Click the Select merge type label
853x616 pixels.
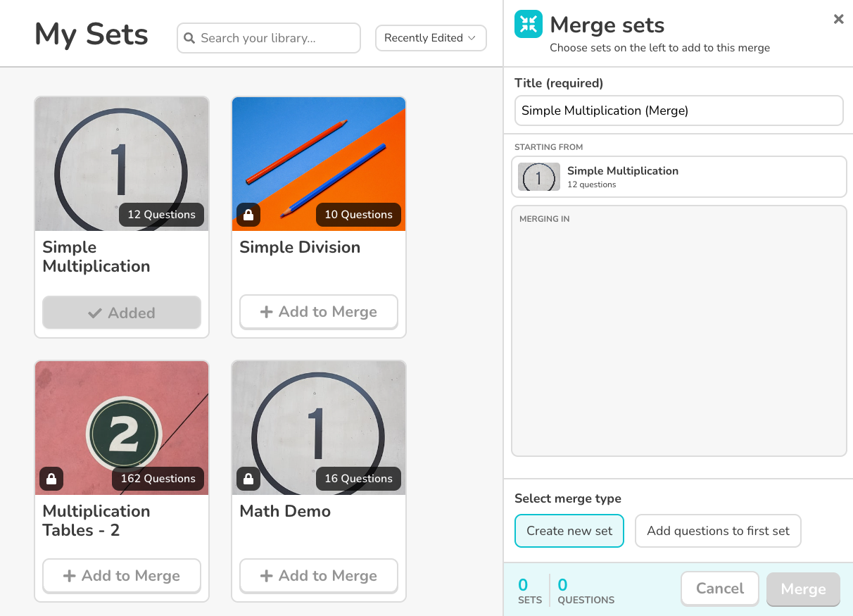[568, 498]
